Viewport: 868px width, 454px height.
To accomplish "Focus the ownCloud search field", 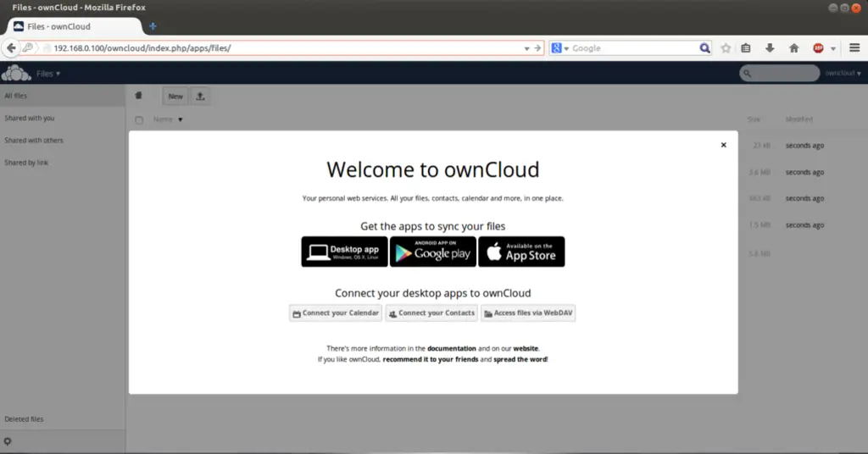I will point(780,73).
